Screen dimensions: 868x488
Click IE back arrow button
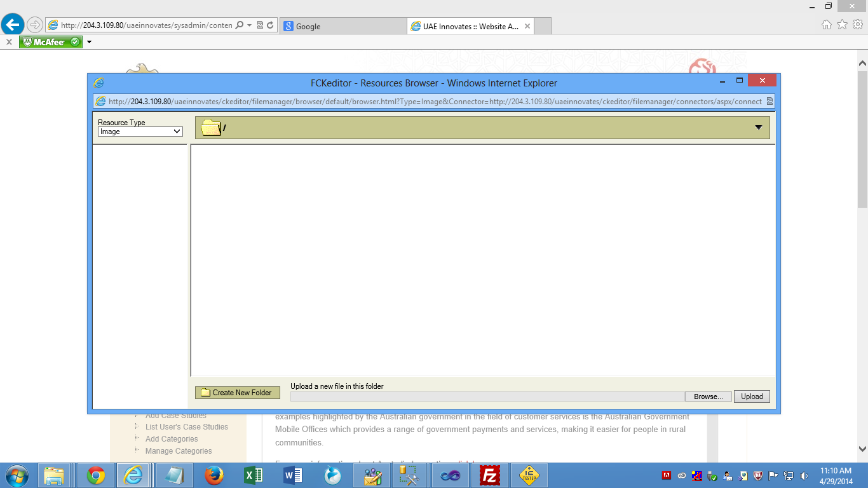click(13, 25)
